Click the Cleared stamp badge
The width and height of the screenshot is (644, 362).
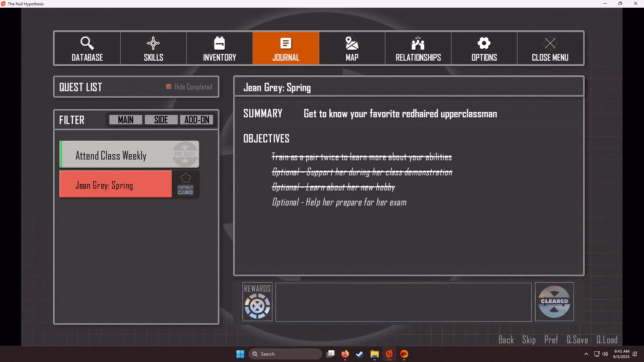[554, 302]
